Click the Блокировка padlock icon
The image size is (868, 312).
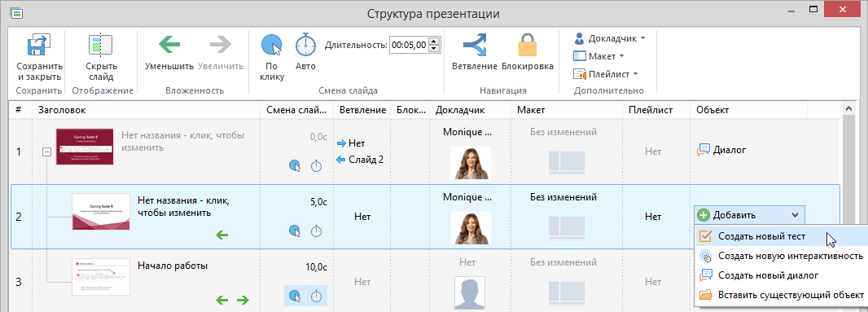pyautogui.click(x=527, y=45)
